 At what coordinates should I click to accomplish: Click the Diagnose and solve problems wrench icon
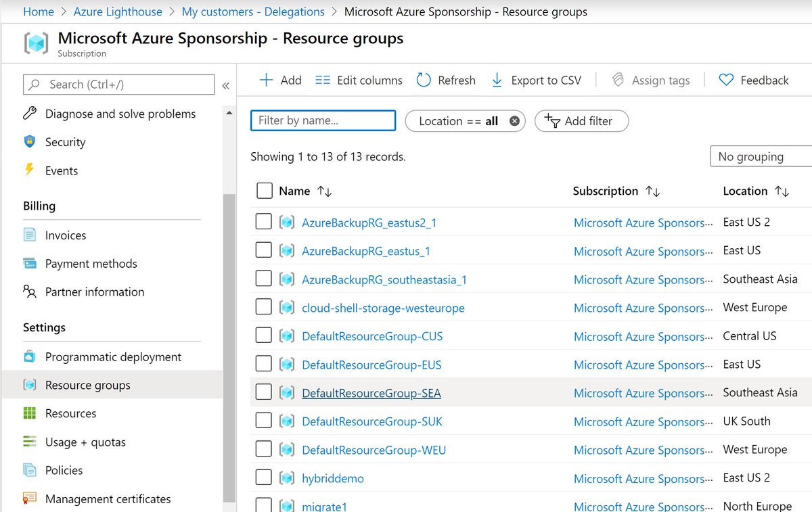click(x=29, y=114)
